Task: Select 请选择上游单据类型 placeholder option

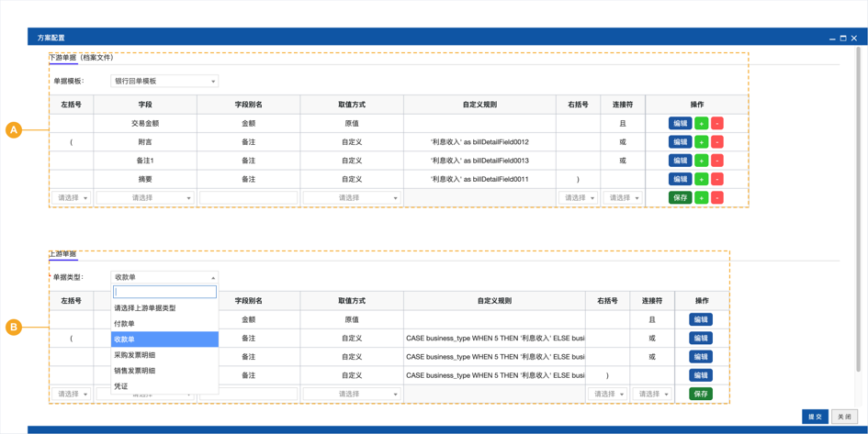Action: click(x=164, y=308)
